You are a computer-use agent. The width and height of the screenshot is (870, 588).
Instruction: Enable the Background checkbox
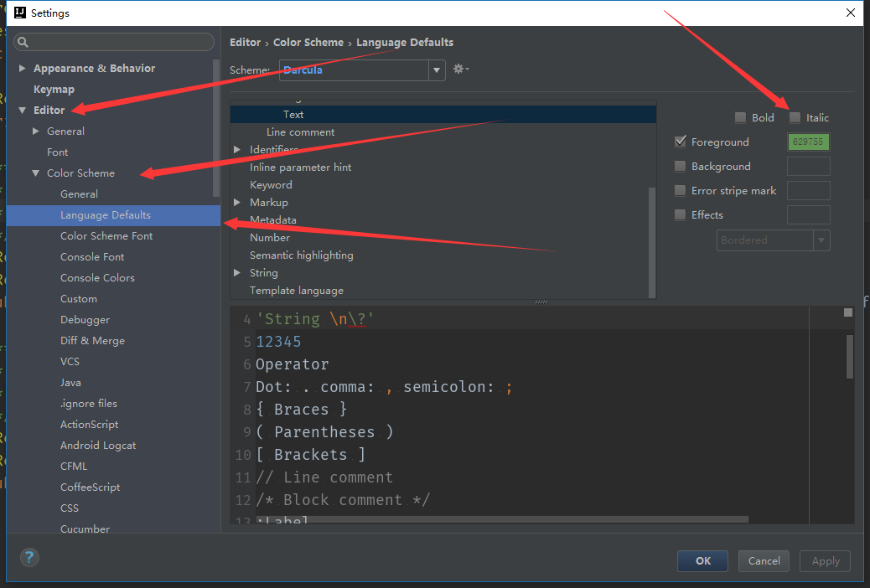pos(681,167)
